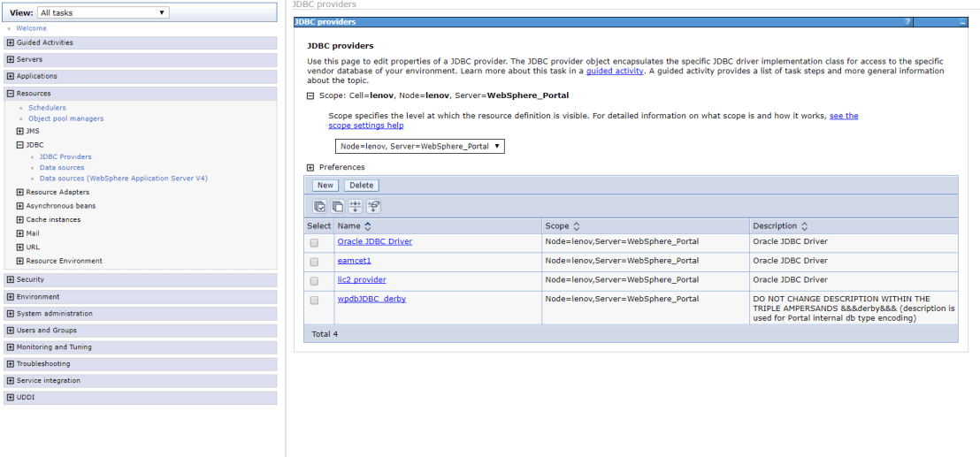Click the Show Filter View icon
This screenshot has height=457, width=980.
click(356, 206)
